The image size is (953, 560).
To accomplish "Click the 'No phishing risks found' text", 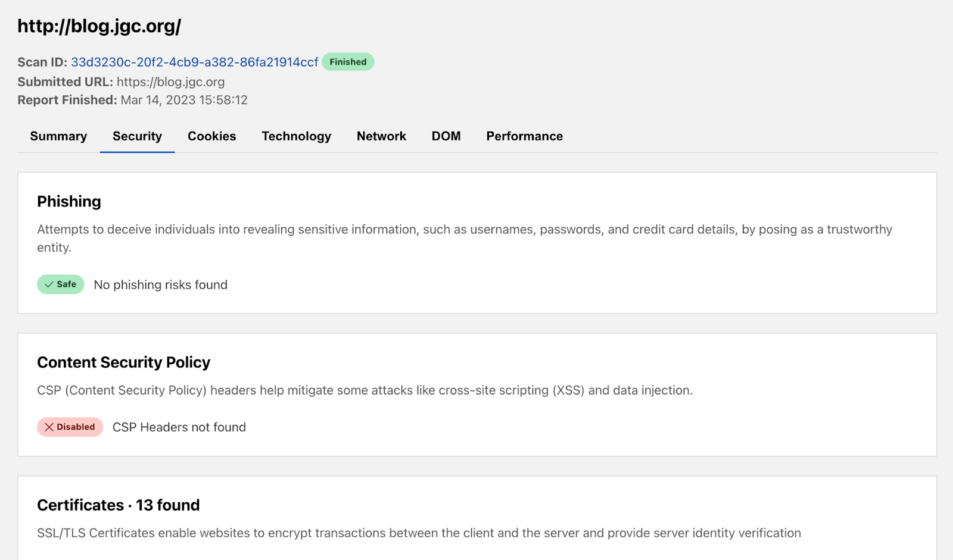I will (x=161, y=285).
